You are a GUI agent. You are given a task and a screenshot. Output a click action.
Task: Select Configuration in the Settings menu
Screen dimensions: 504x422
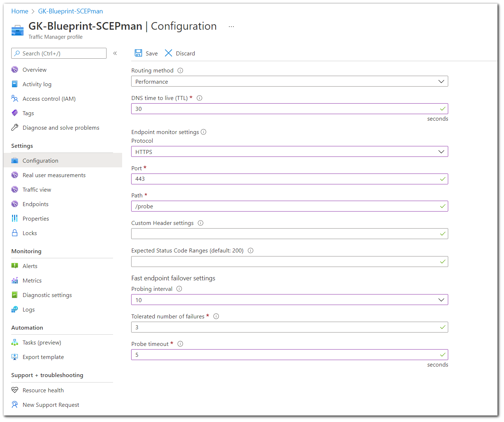(x=63, y=160)
